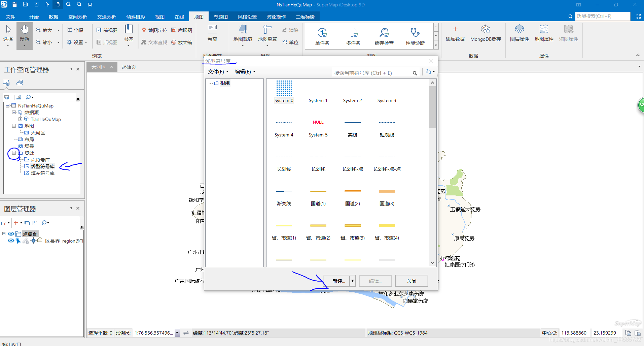
Task: Click the 前视图 previous view icon
Action: 107,30
